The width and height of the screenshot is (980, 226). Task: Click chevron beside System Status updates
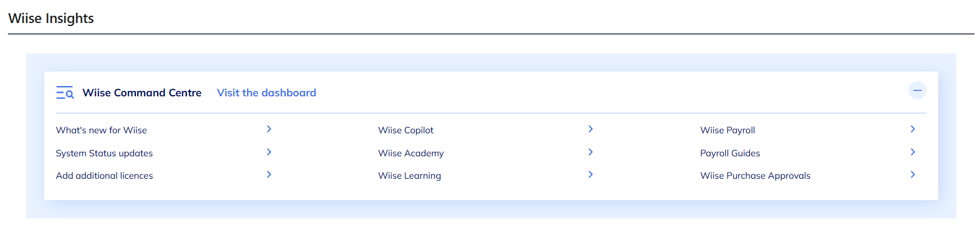(269, 152)
